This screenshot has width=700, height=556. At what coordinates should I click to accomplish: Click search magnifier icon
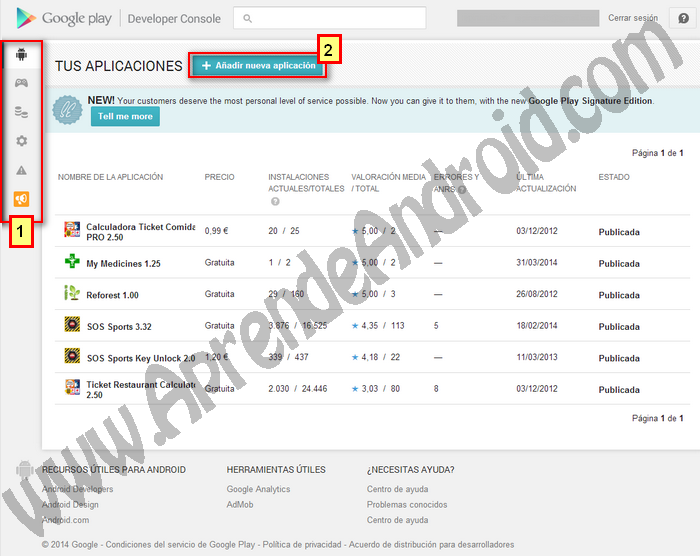coord(247,18)
